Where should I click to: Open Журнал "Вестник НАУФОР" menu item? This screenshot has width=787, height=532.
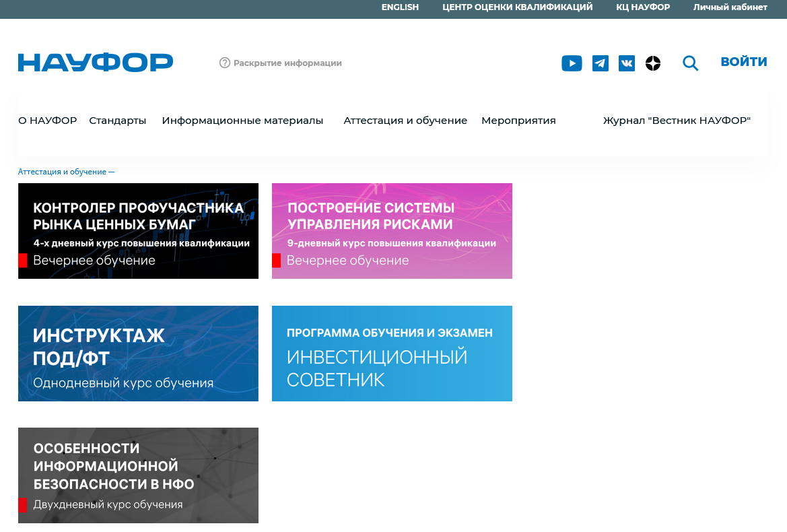677,121
